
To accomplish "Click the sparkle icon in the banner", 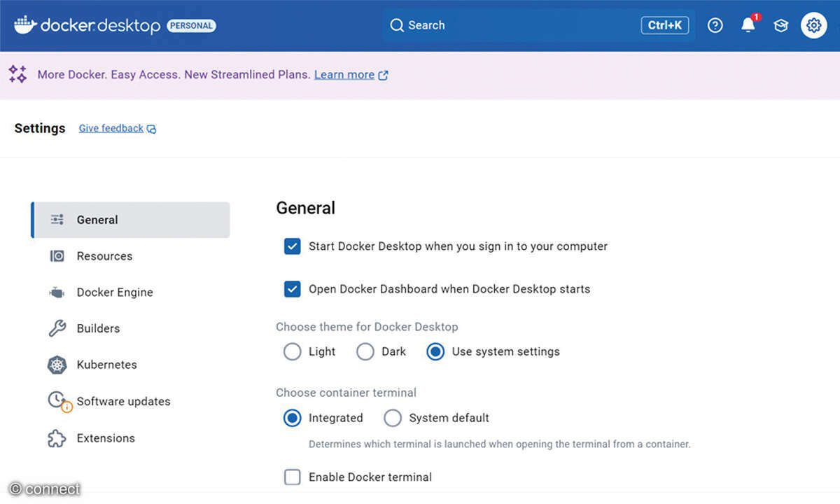I will pyautogui.click(x=17, y=74).
